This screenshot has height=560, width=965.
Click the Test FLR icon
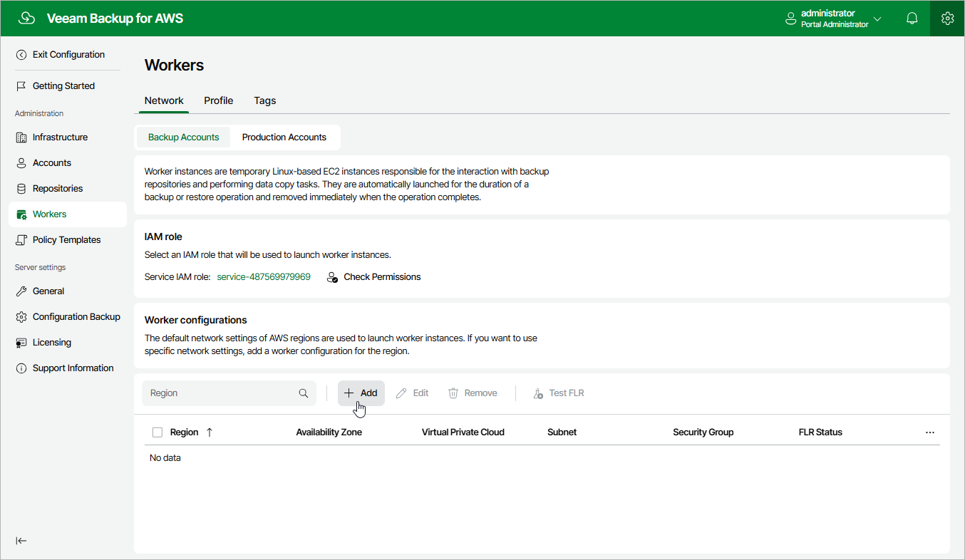538,393
